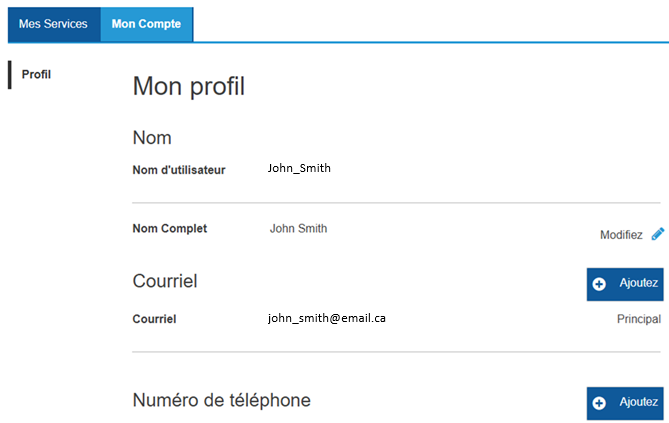Click the plus icon in the phone Ajoutez button
Viewport: 669px width, 423px height.
[x=600, y=403]
